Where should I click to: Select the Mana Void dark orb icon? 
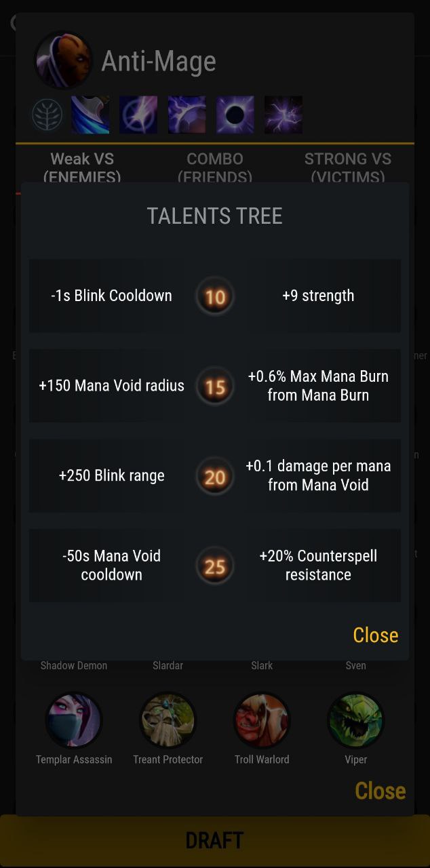(235, 115)
